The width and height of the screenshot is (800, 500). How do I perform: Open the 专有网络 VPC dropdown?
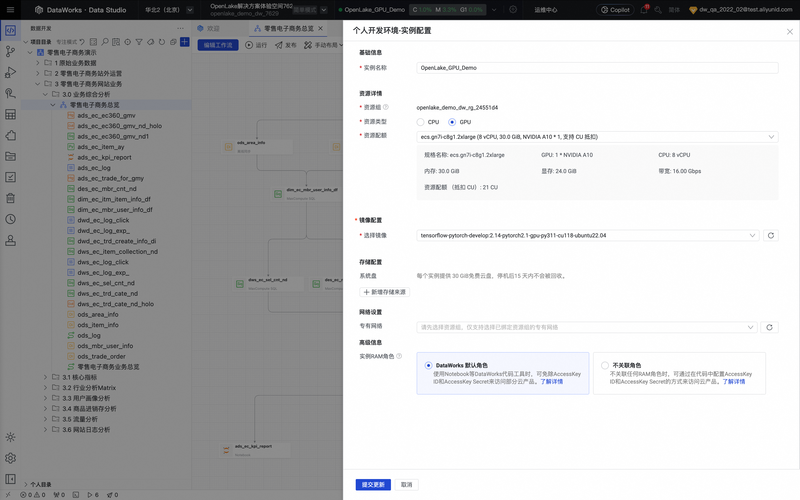[x=587, y=327]
